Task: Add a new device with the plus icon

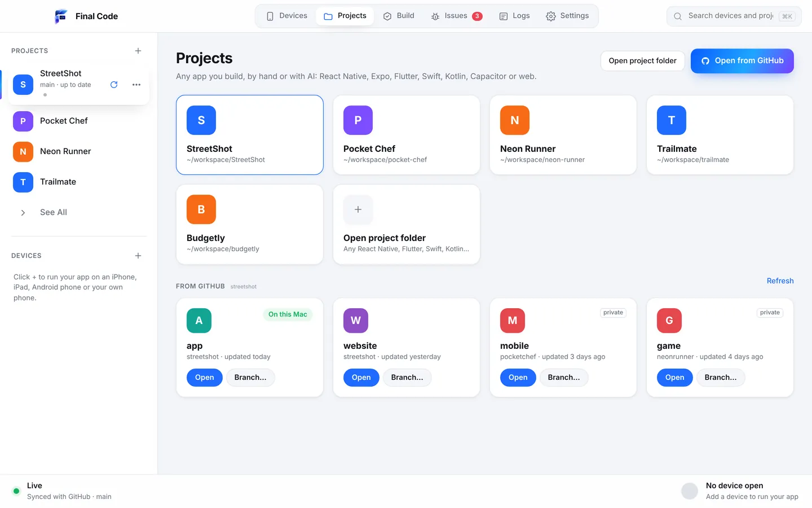Action: point(138,256)
